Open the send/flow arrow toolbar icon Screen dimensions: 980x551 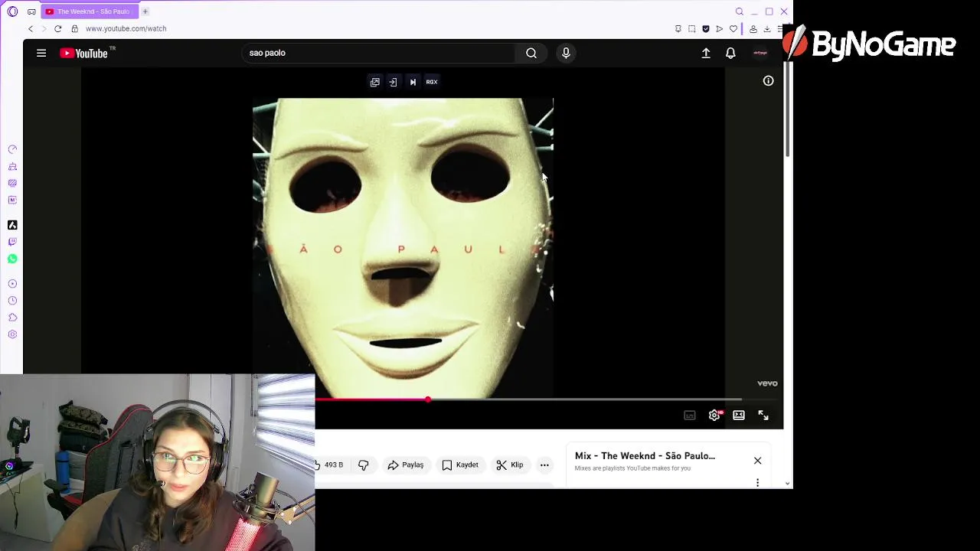point(719,28)
